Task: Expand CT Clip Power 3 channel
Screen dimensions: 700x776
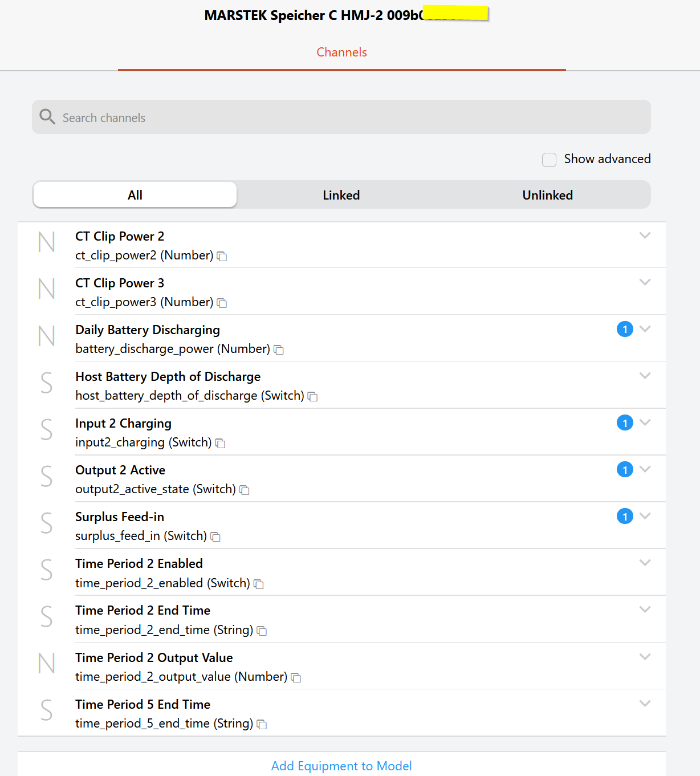Action: click(645, 282)
